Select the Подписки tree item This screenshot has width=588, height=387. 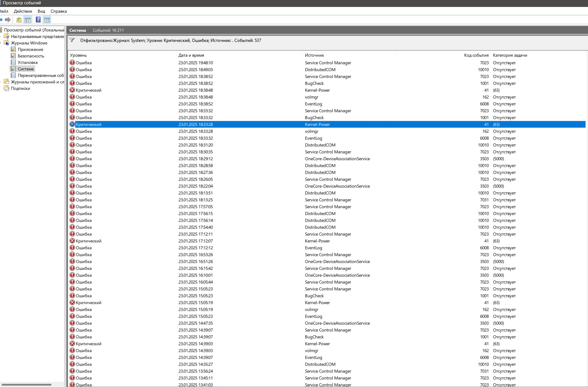[20, 88]
